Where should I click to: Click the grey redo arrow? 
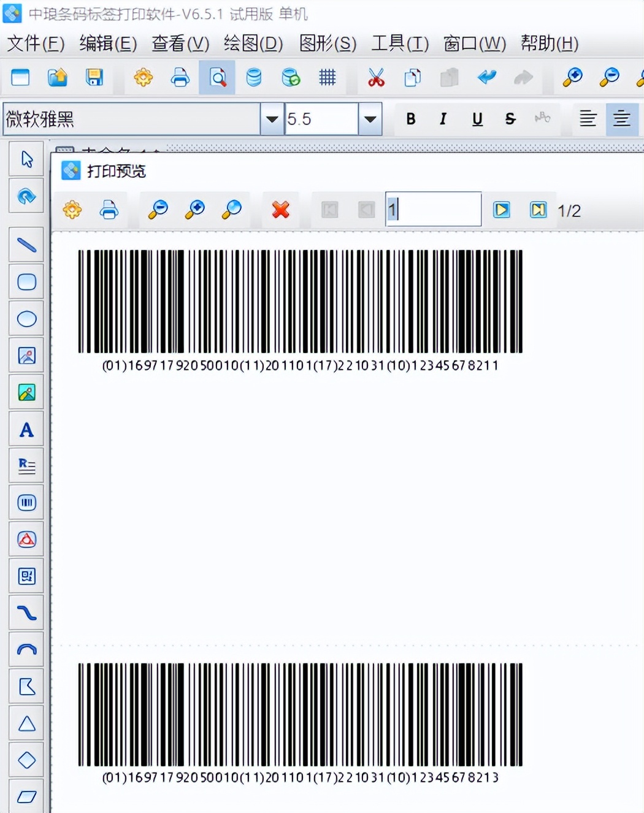[523, 77]
